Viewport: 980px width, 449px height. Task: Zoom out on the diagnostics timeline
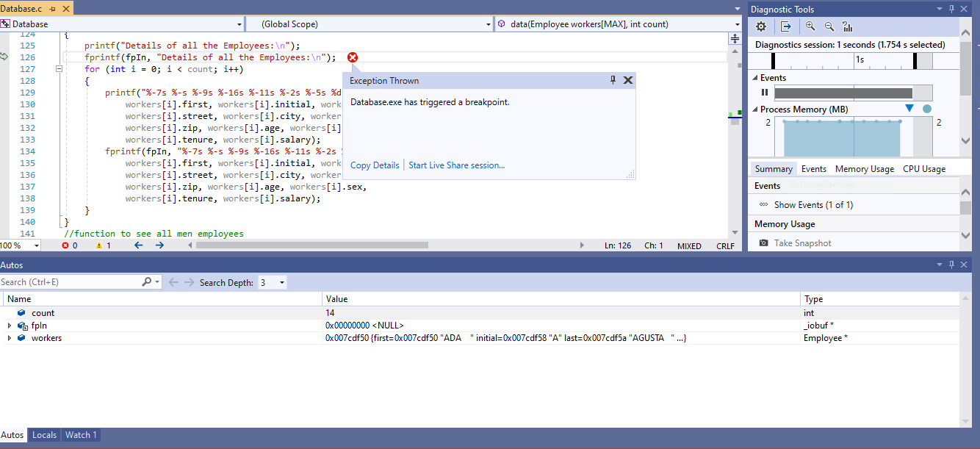tap(829, 26)
